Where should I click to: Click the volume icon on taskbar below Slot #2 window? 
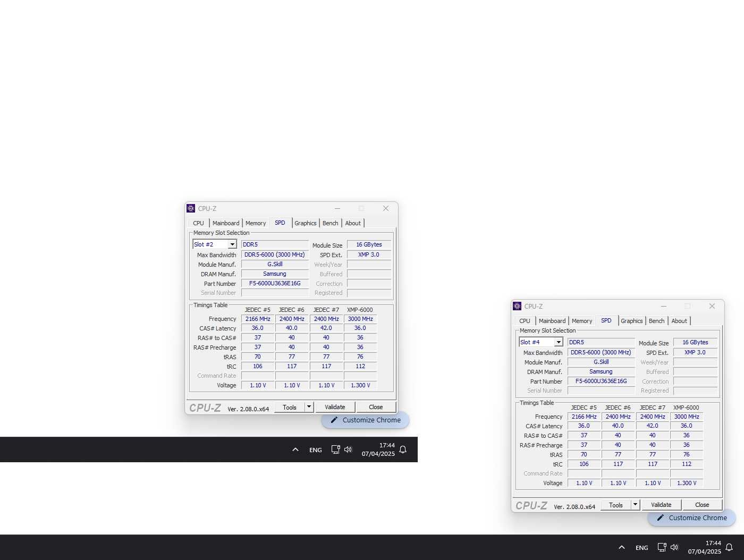click(348, 449)
